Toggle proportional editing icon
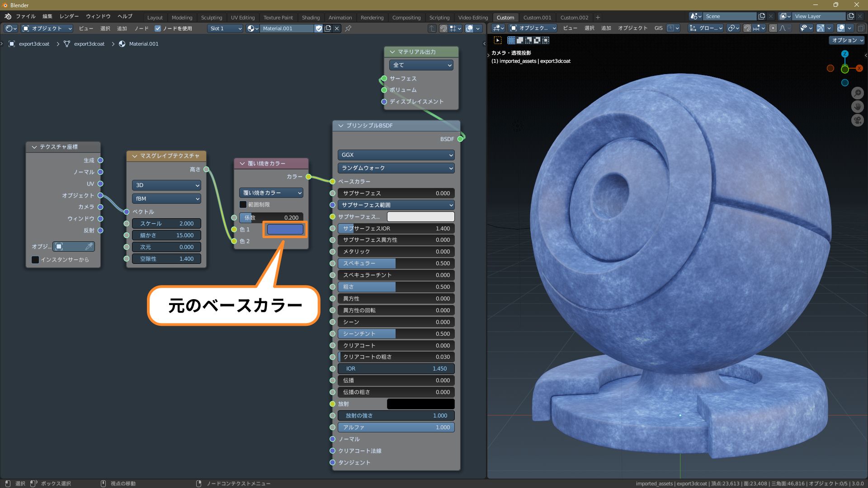 (x=773, y=28)
